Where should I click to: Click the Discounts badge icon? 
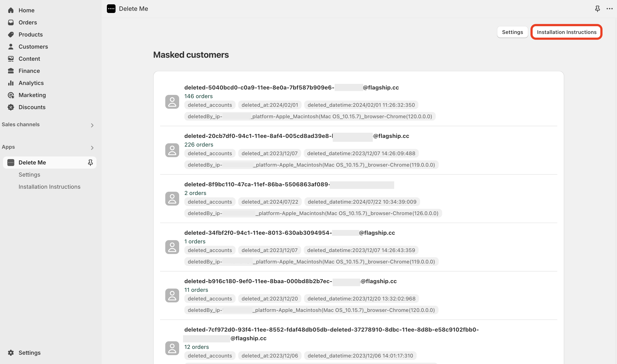tap(11, 107)
